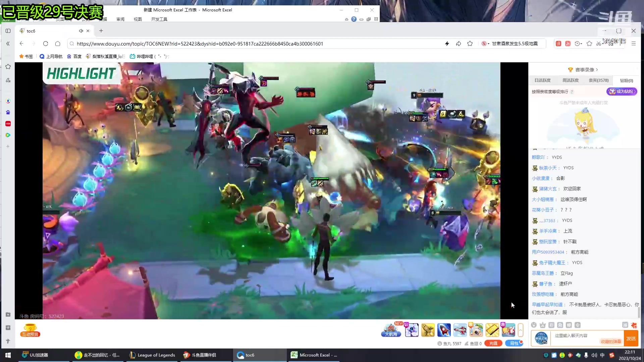644x362 pixels.
Task: Open the 哔哩哔哩 bookmark
Action: tap(149, 56)
